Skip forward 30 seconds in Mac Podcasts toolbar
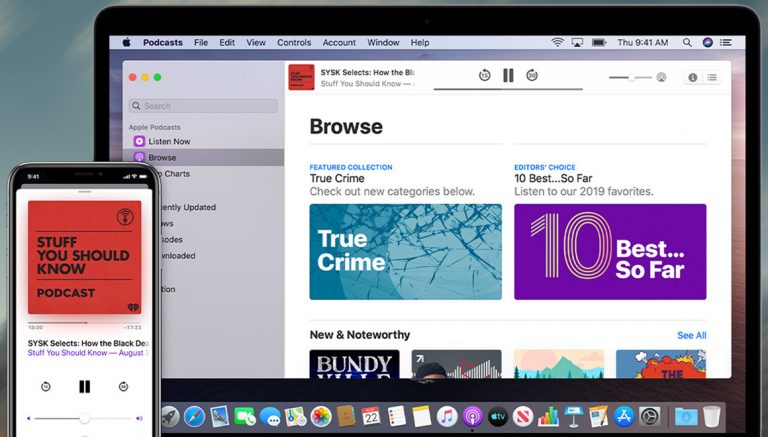This screenshot has height=437, width=768. (532, 75)
